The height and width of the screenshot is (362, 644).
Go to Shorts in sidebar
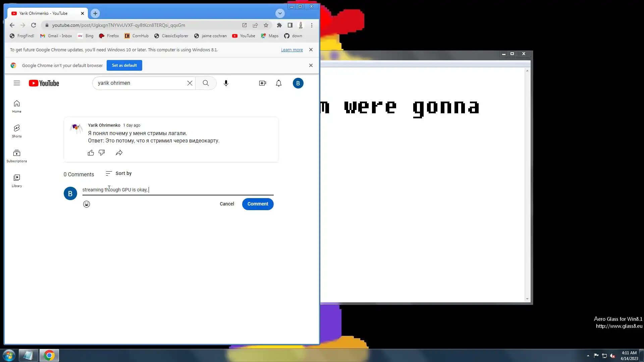click(x=17, y=131)
